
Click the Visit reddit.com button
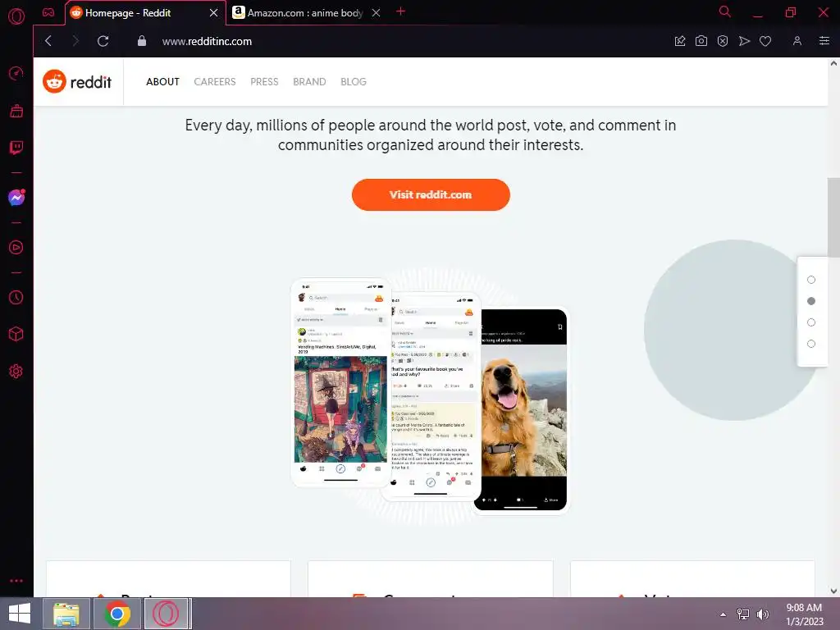tap(431, 195)
